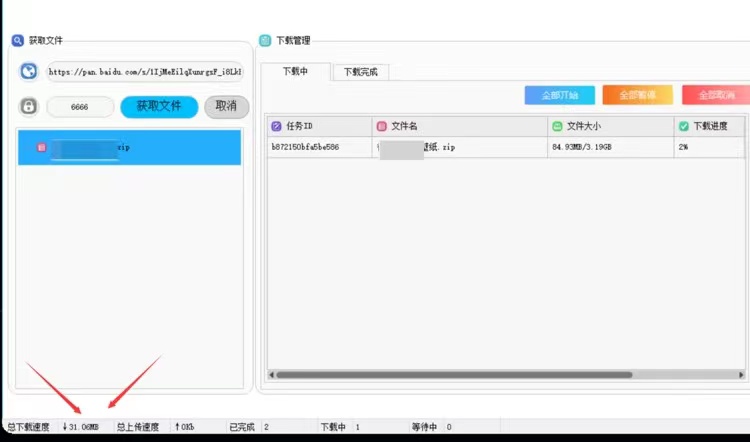This screenshot has width=750, height=442.
Task: Click the 已完成 status label
Action: (x=242, y=427)
